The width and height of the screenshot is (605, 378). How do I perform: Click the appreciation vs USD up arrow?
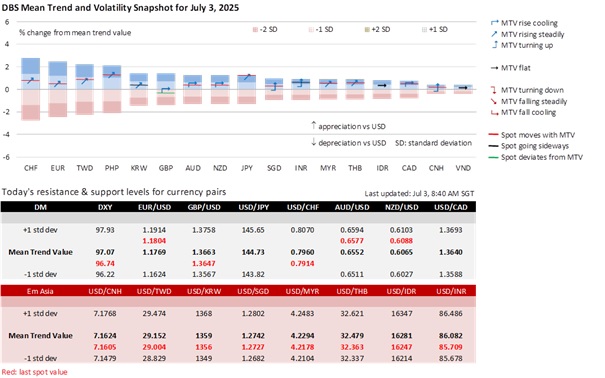313,125
